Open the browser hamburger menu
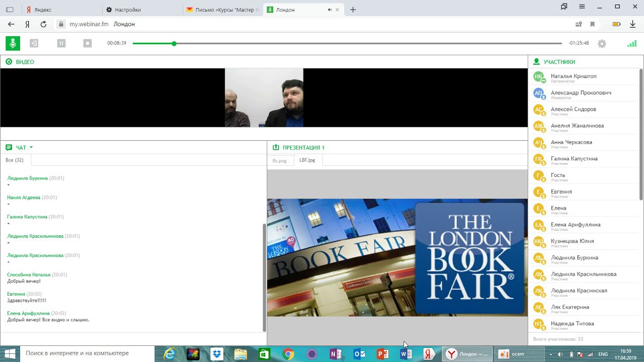The width and height of the screenshot is (644, 362). [x=582, y=7]
